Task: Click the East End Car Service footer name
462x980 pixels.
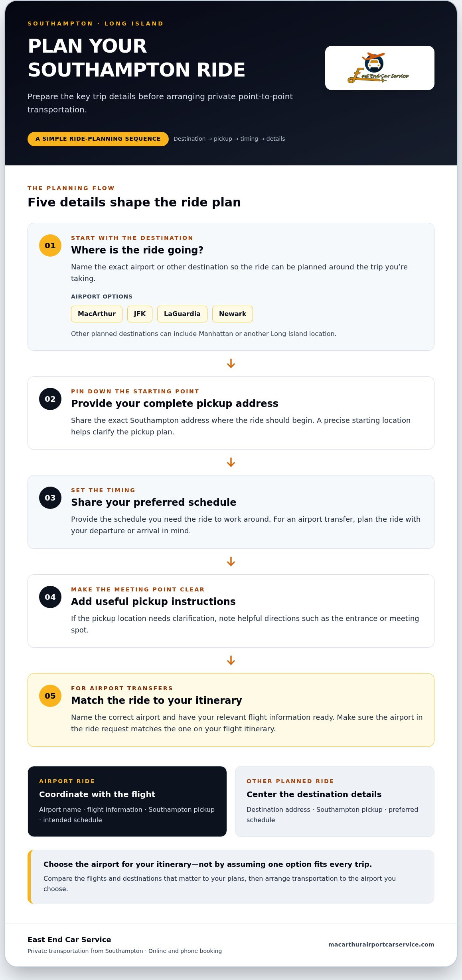Action: click(x=69, y=939)
